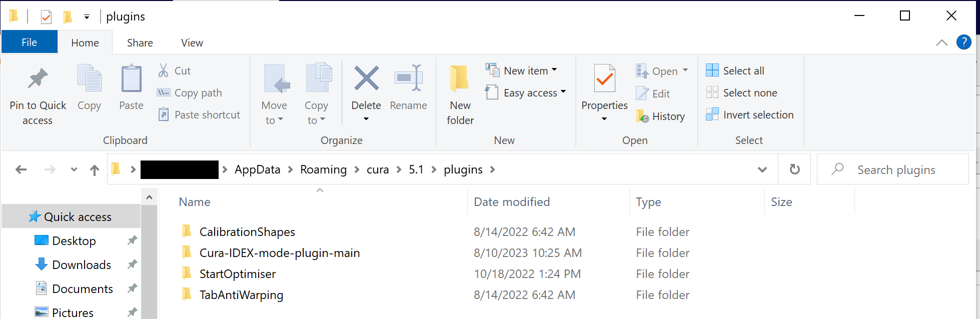Open Downloads in the navigation pane

tap(82, 264)
